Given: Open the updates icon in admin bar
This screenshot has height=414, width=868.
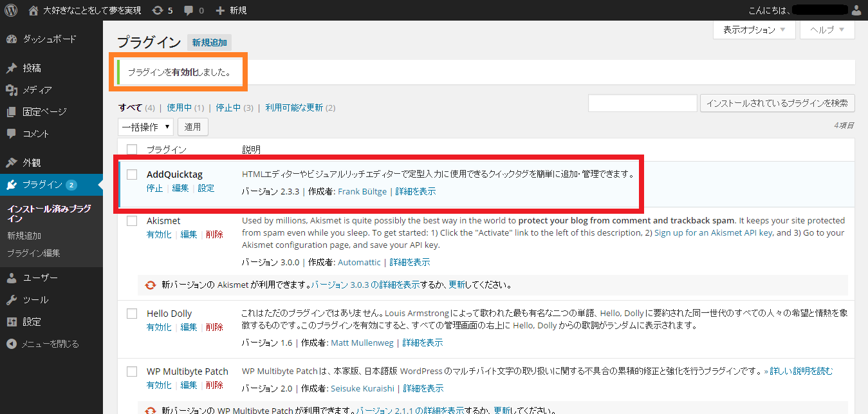Looking at the screenshot, I should click(158, 10).
